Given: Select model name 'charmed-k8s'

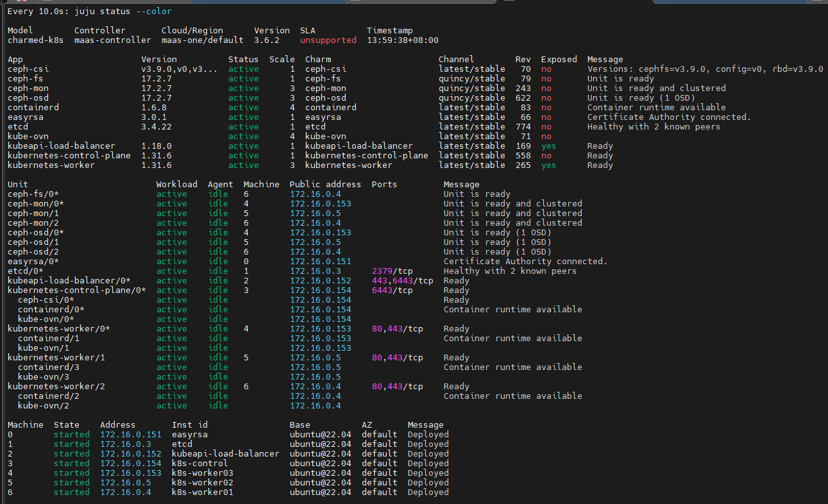Looking at the screenshot, I should (x=35, y=40).
